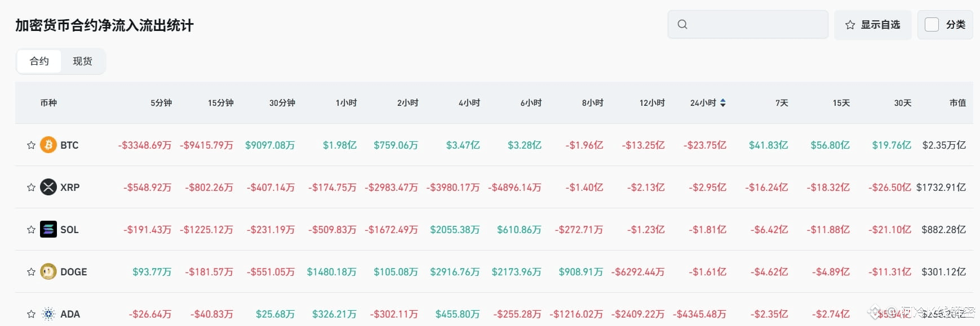Star SOL as a favorite
Screen dimensions: 980x326
(x=31, y=230)
